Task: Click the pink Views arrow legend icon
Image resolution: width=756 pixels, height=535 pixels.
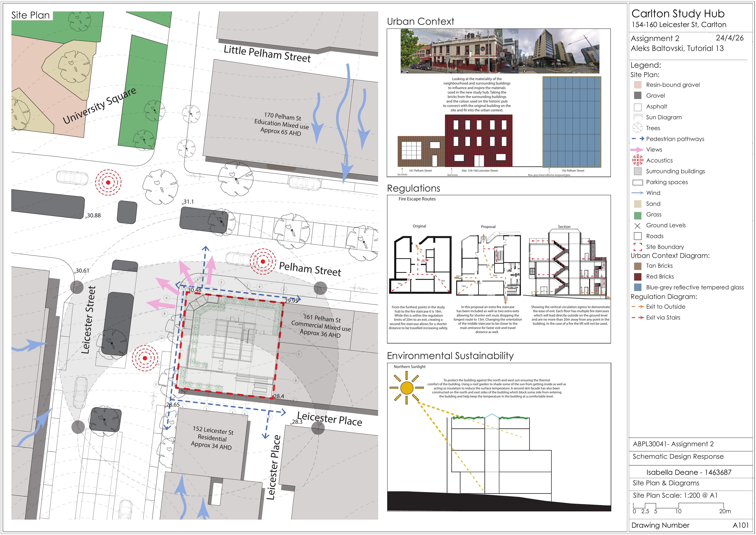Action: pyautogui.click(x=637, y=150)
